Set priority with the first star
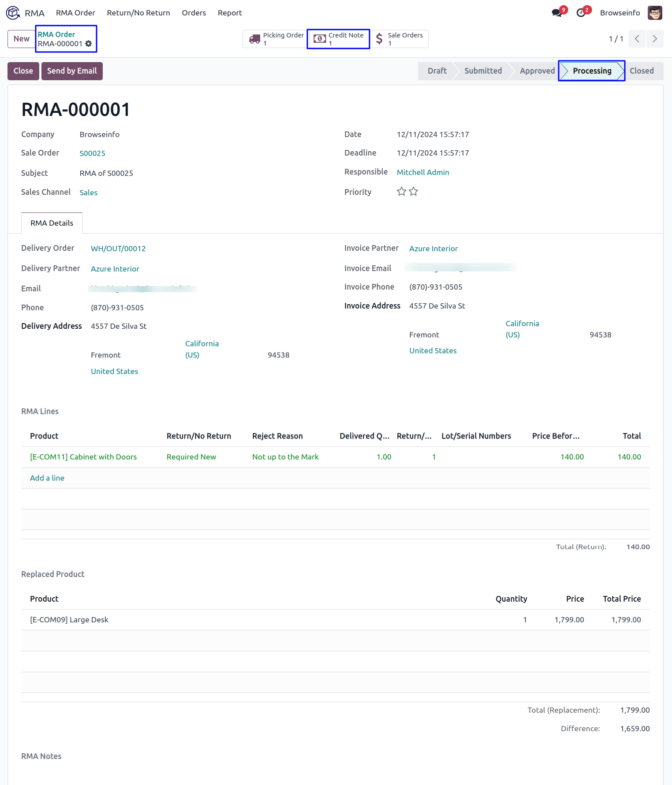The image size is (672, 785). pyautogui.click(x=401, y=192)
